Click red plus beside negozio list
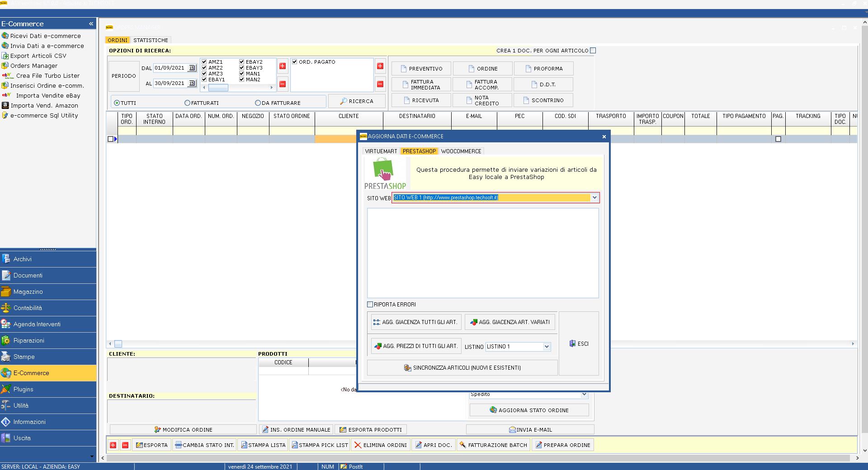 click(283, 66)
